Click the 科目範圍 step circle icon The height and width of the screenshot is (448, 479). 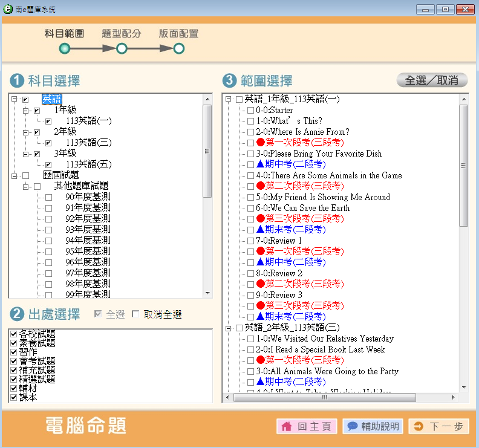65,48
